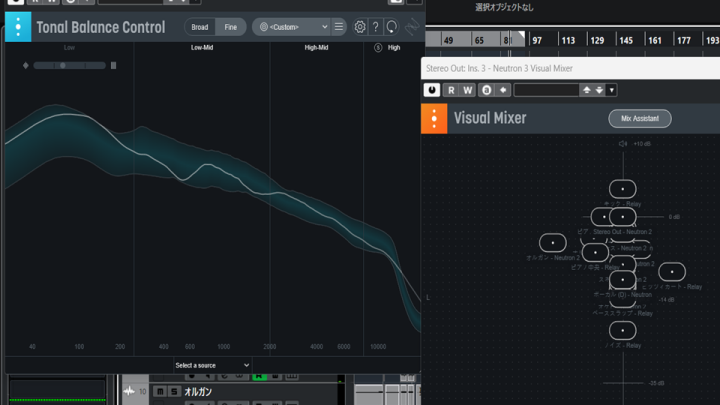This screenshot has height=405, width=720.
Task: Switch view to Fine mode
Action: click(231, 27)
